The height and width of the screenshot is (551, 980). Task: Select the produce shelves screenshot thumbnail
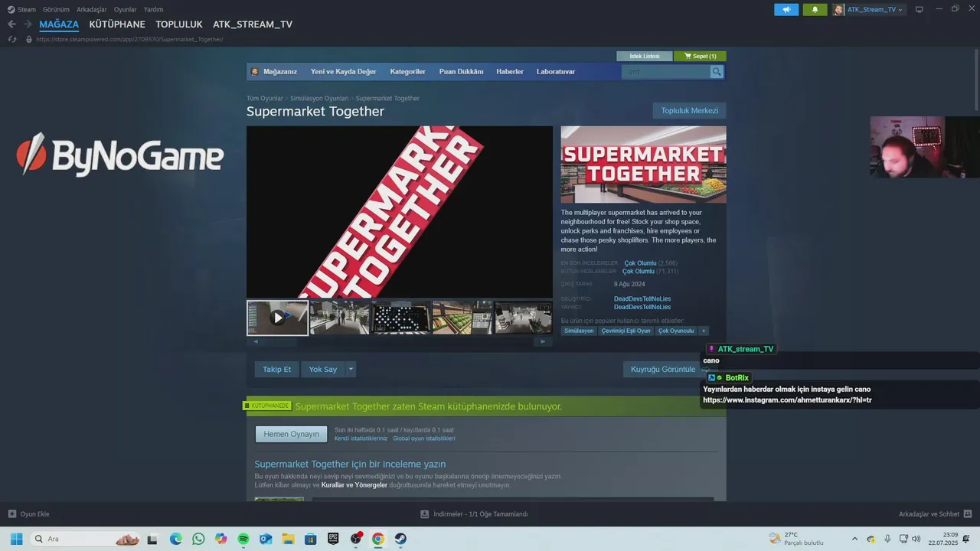(x=462, y=318)
